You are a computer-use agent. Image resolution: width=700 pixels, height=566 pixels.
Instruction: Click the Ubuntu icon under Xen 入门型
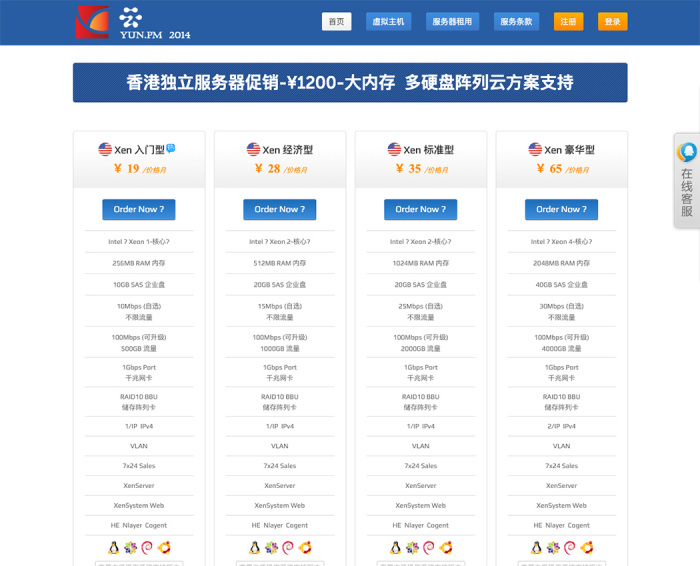[164, 547]
